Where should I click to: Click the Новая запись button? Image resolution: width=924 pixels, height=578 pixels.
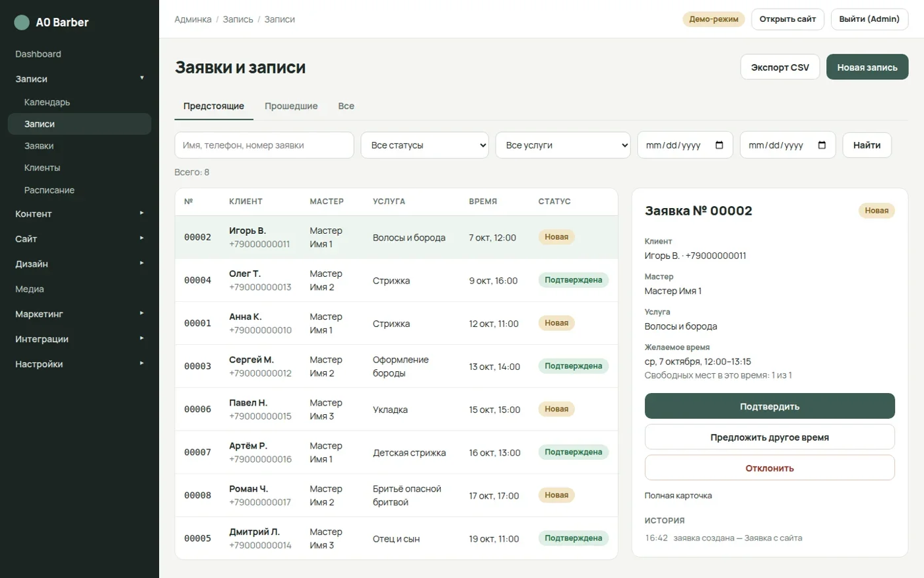[867, 67]
